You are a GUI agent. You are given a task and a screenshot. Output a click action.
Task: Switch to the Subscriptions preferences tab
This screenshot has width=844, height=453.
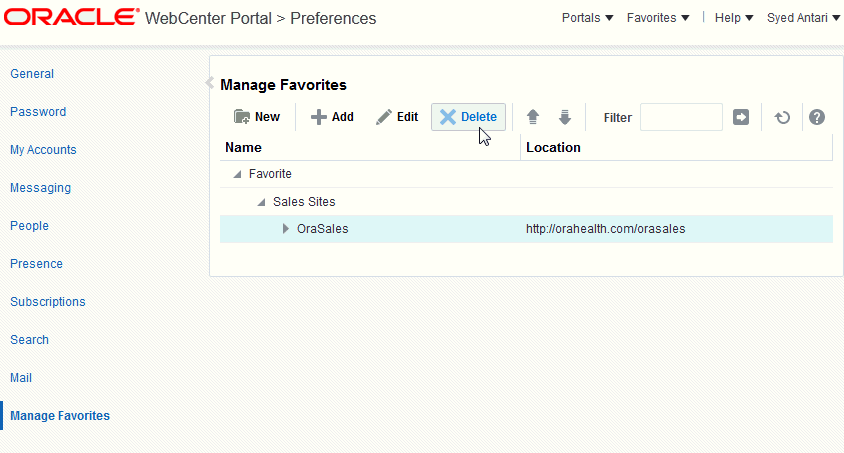coord(48,302)
